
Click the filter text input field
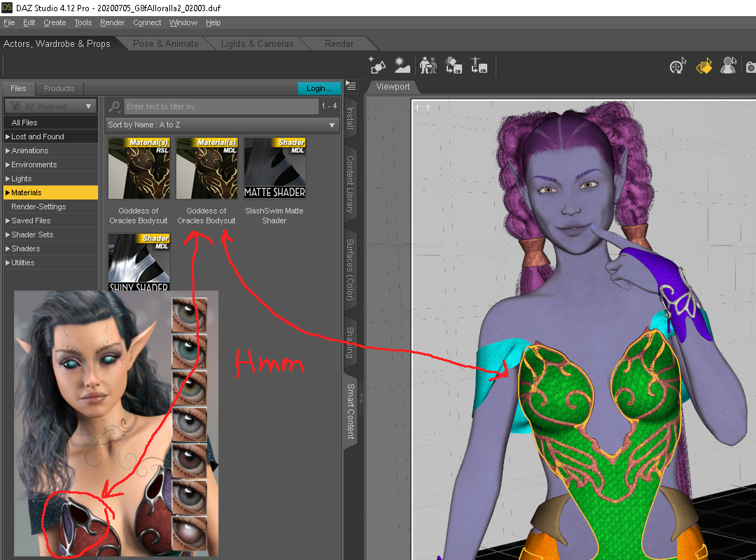point(221,106)
